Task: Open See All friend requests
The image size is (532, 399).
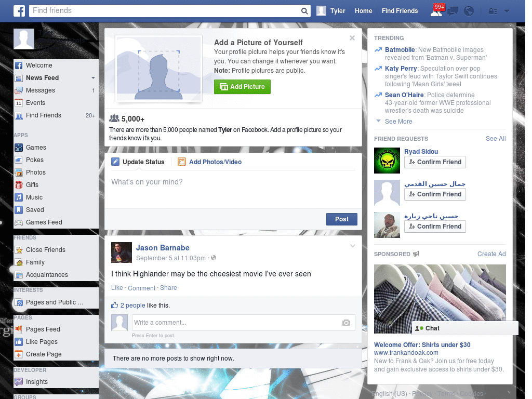Action: (x=496, y=138)
